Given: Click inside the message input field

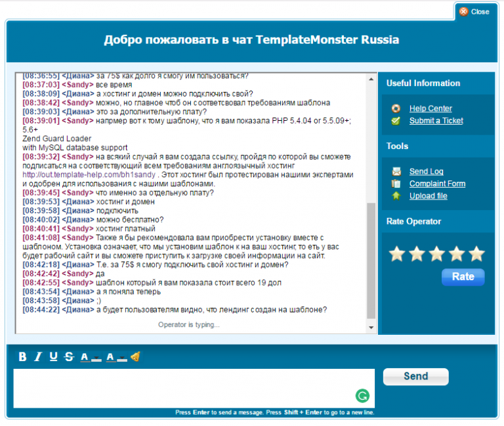Looking at the screenshot, I should coord(194,389).
